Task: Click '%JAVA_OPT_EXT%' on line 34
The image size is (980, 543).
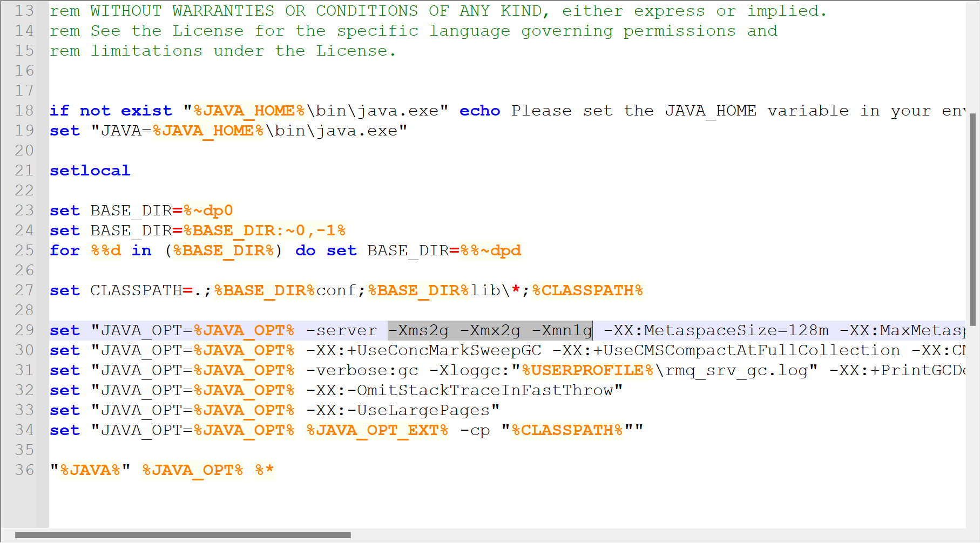Action: 377,430
